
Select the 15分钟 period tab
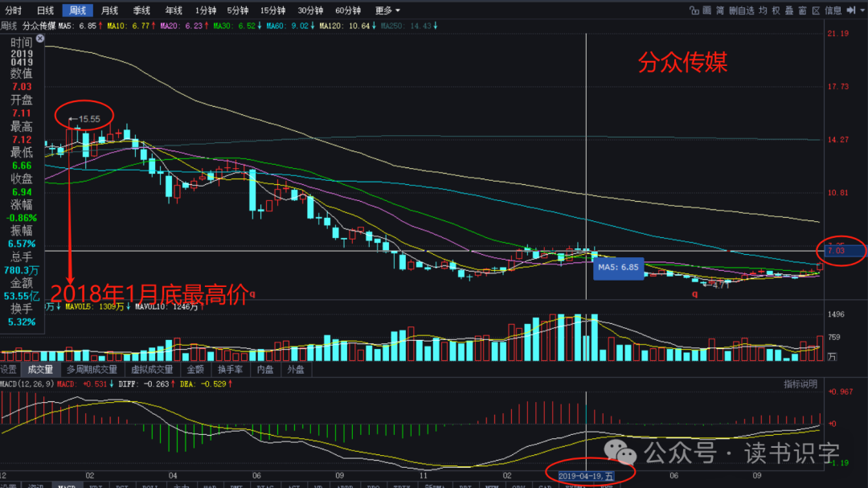pos(273,10)
